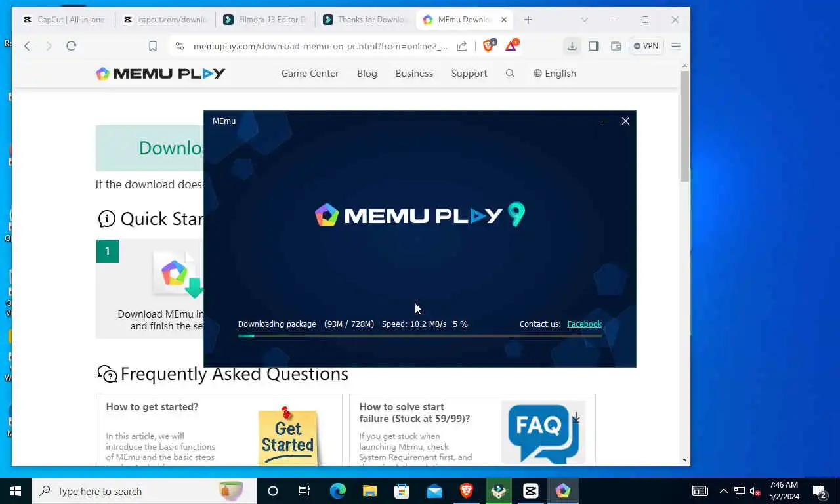Open Cortana circle icon on taskbar
840x504 pixels.
[273, 491]
